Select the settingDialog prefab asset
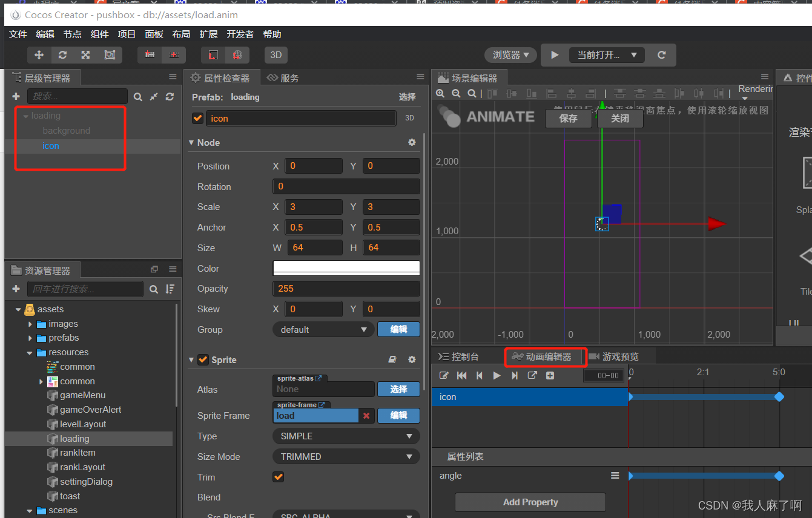This screenshot has width=812, height=518. pos(86,482)
